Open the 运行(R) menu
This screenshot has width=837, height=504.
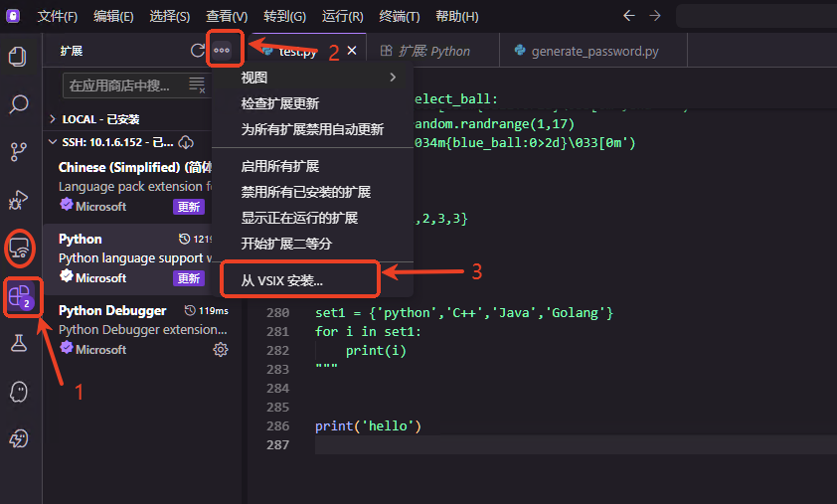pyautogui.click(x=342, y=16)
